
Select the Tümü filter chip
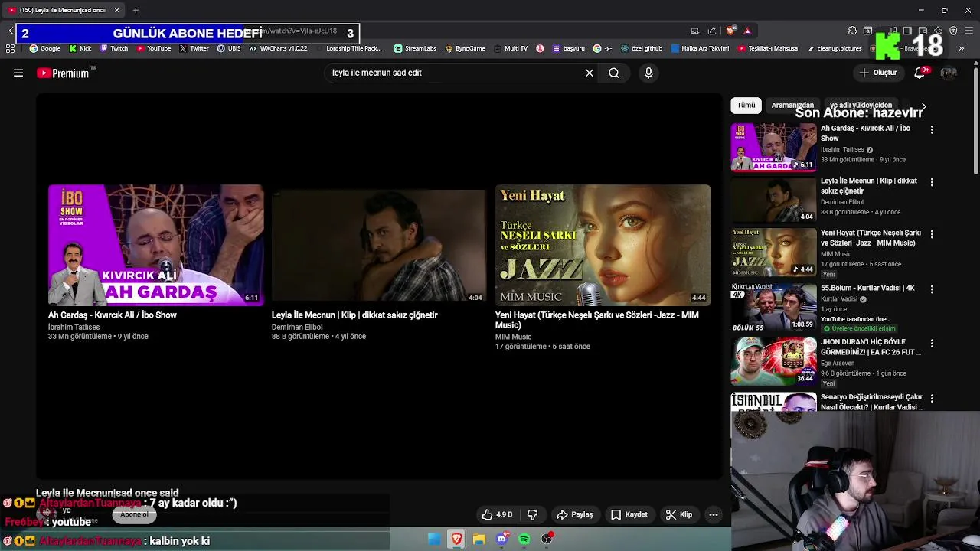coord(746,105)
